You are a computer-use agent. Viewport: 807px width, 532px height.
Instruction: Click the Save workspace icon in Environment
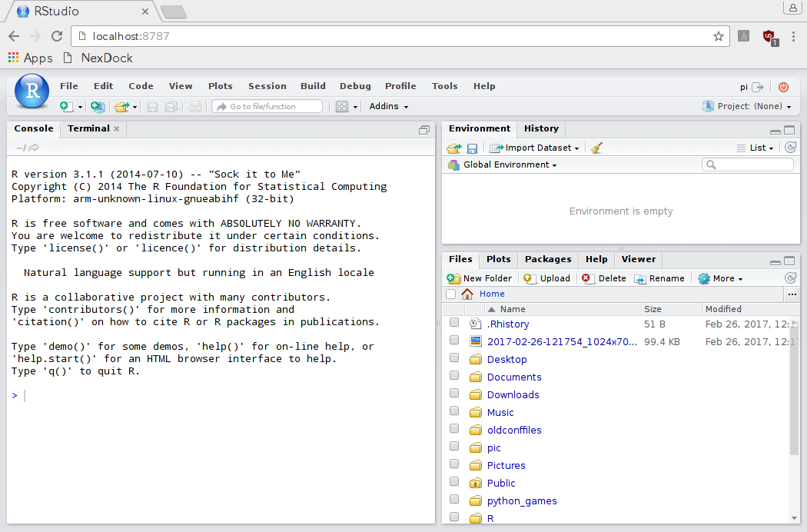(472, 148)
